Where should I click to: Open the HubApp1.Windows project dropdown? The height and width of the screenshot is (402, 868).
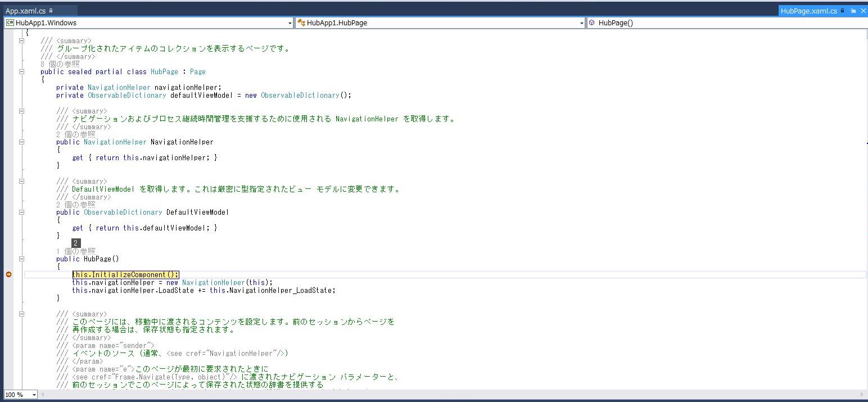pyautogui.click(x=290, y=23)
